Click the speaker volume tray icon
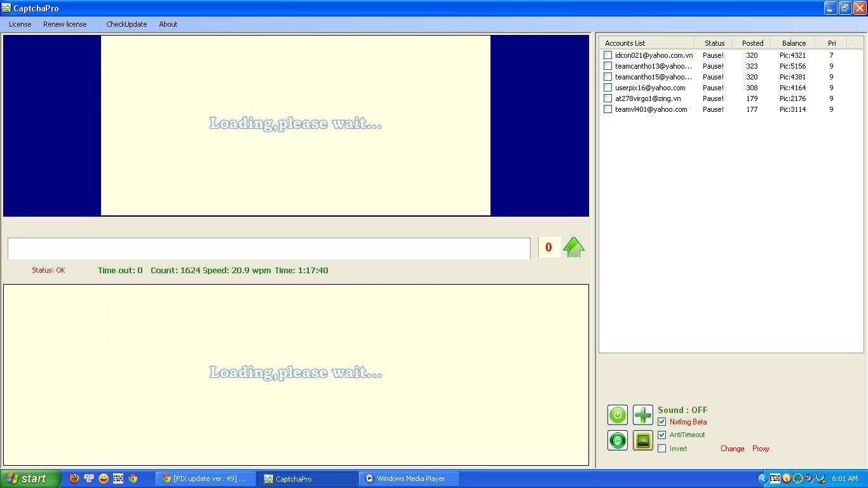This screenshot has width=868, height=488. [x=809, y=478]
